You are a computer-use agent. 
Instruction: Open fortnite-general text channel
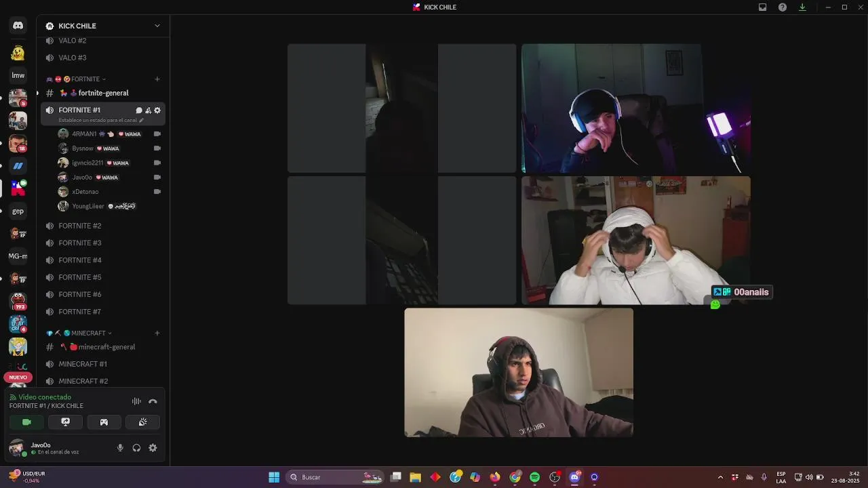102,93
